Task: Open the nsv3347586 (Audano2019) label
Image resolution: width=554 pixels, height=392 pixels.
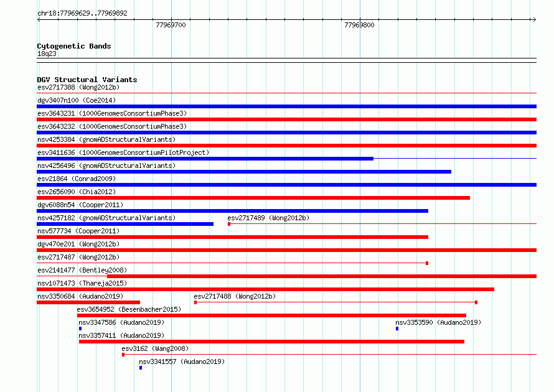Action: 121,322
